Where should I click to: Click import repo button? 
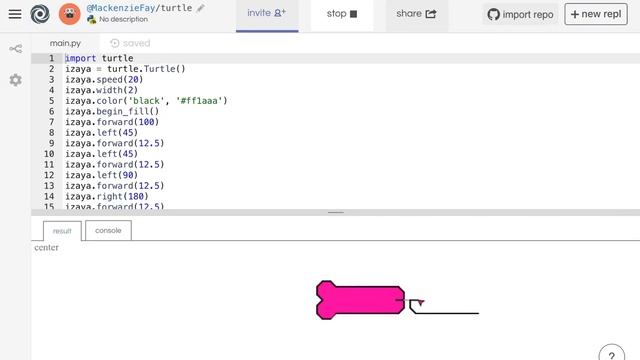pyautogui.click(x=520, y=15)
